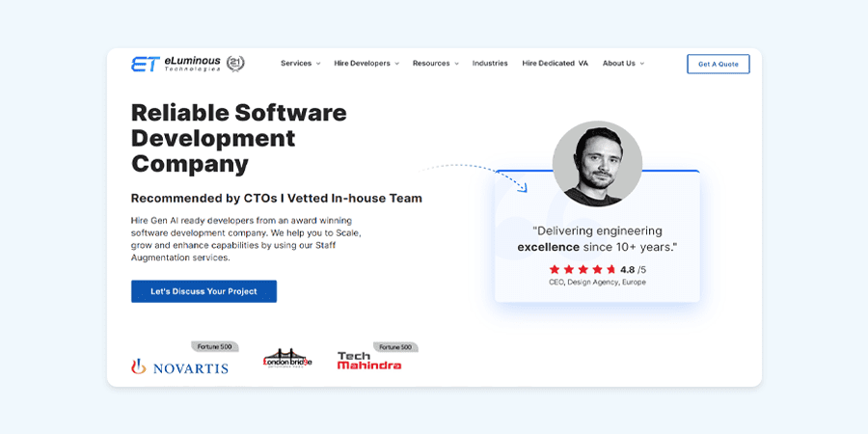Click the London Bridge logo

pyautogui.click(x=287, y=360)
